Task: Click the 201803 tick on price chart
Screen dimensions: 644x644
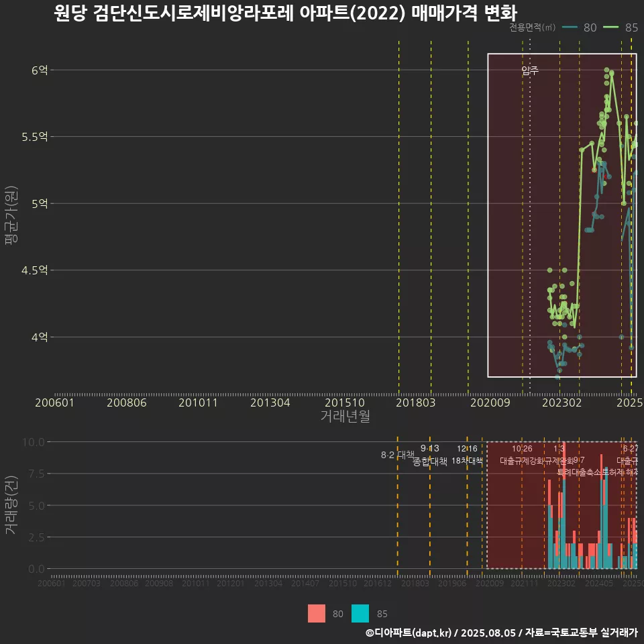Action: click(x=416, y=402)
